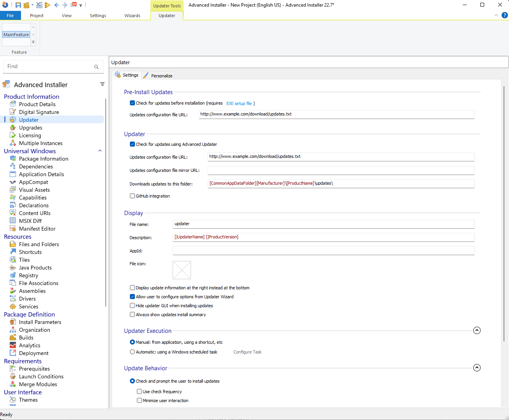Collapse the Updater Execution section
The height and width of the screenshot is (420, 509).
click(x=477, y=330)
